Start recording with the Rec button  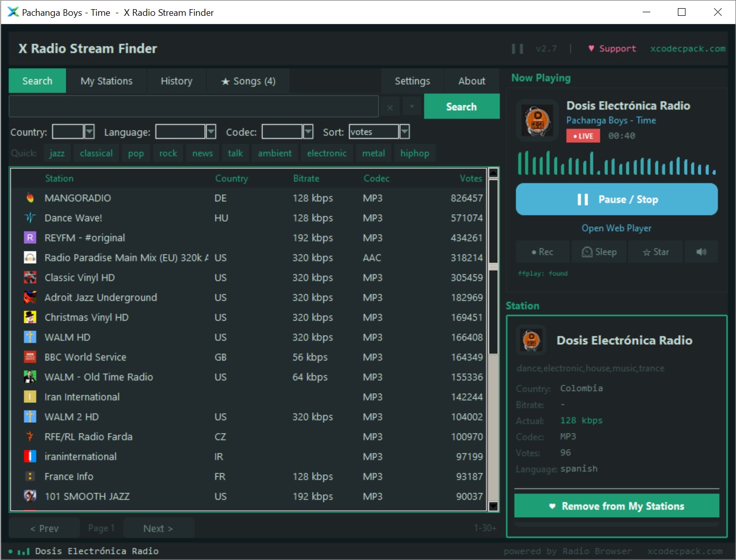(x=542, y=252)
